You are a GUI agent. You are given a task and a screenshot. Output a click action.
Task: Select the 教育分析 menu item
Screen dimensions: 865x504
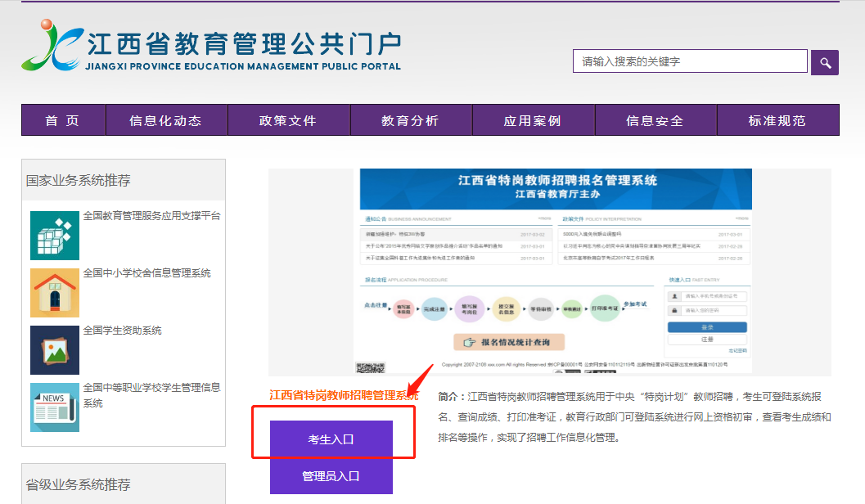pyautogui.click(x=411, y=120)
